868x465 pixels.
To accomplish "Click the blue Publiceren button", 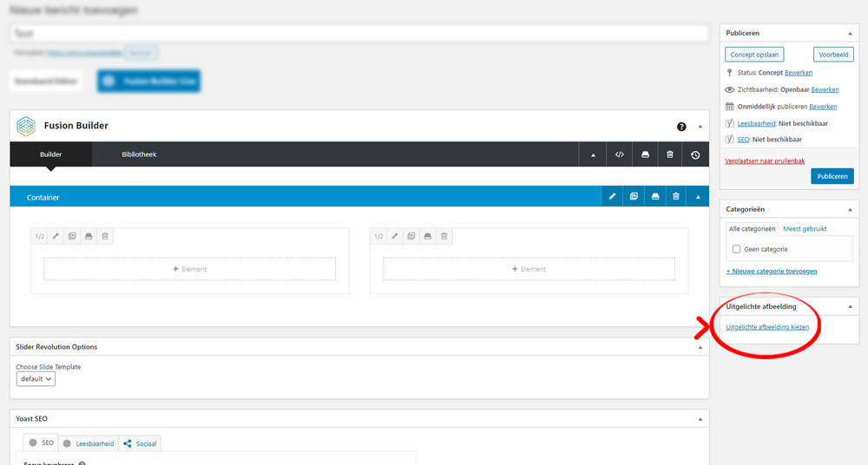I will tap(832, 176).
